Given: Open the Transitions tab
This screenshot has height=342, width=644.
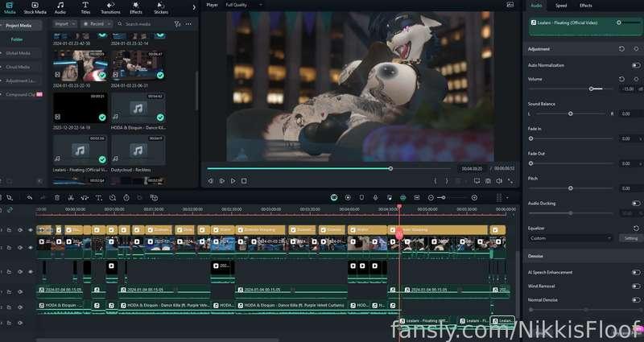Looking at the screenshot, I should pyautogui.click(x=110, y=8).
